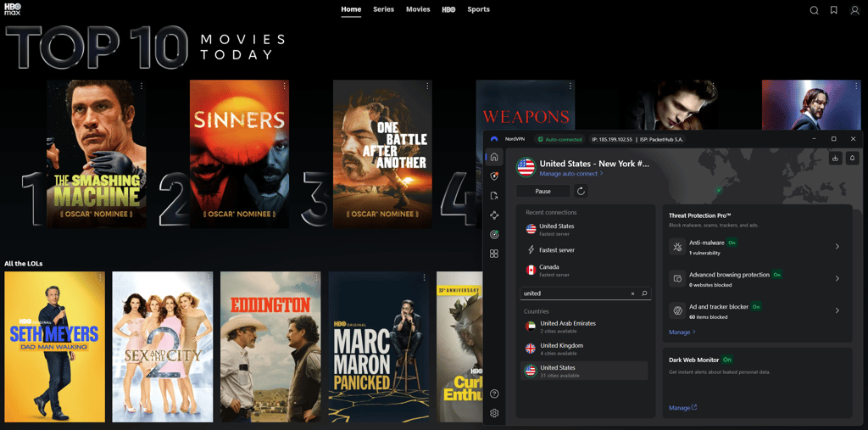Open the Movies tab

pyautogui.click(x=418, y=9)
